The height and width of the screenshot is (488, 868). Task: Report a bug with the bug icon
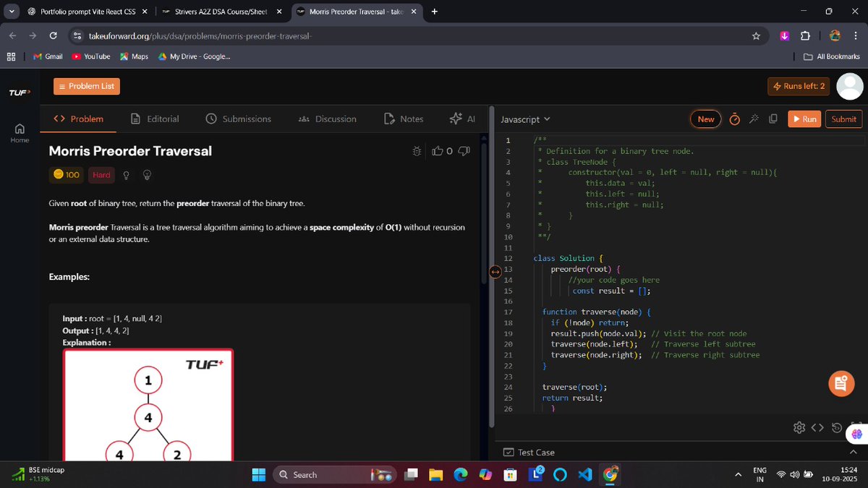coord(417,151)
